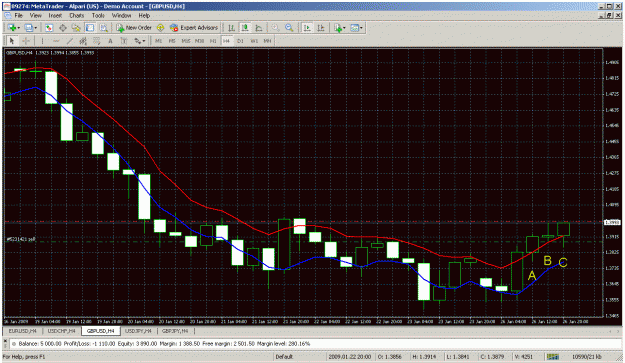Viewport: 625px width, 363px height.
Task: Select the H4 timeframe button
Action: tap(226, 41)
